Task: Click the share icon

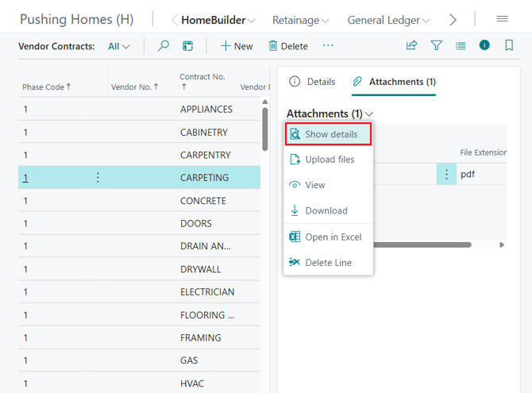Action: pos(411,45)
